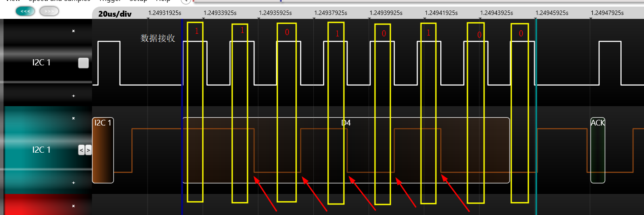Toggle the gray square box beside top I2C 1
Viewport: 644px width, 215px height.
pos(83,63)
